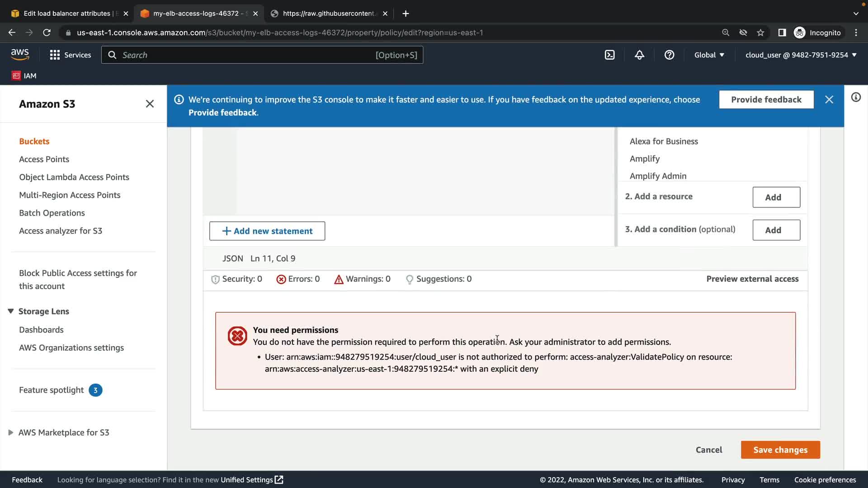Screen dimensions: 868x488
Task: Click the help question mark icon
Action: 669,55
